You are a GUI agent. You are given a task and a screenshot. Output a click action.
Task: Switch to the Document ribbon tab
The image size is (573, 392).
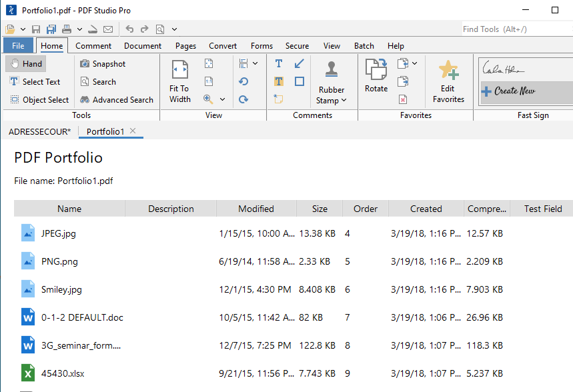coord(143,45)
